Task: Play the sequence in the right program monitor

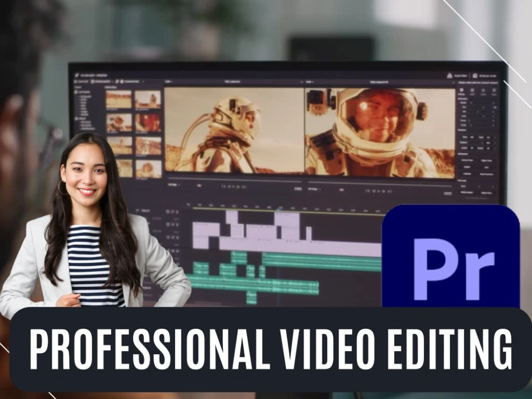Action: [379, 192]
